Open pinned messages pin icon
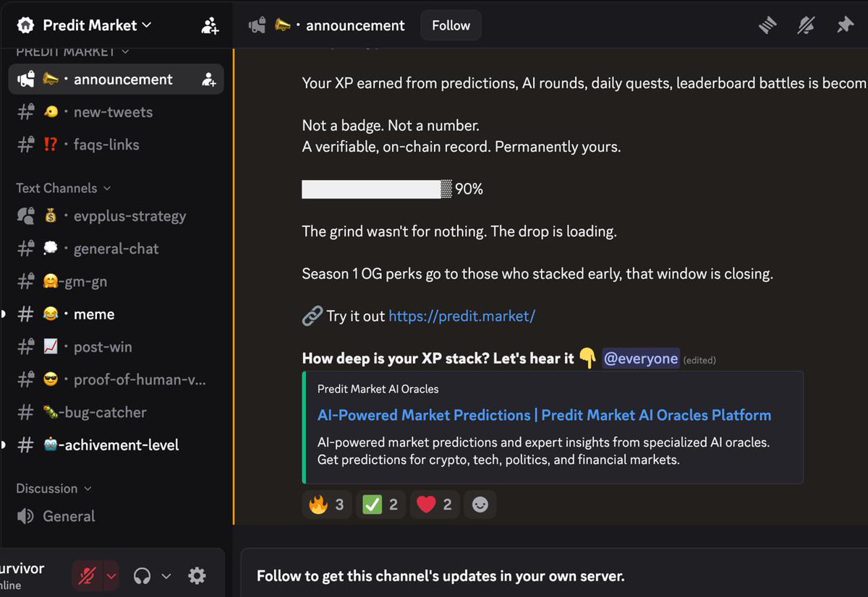Image resolution: width=868 pixels, height=597 pixels. (845, 25)
